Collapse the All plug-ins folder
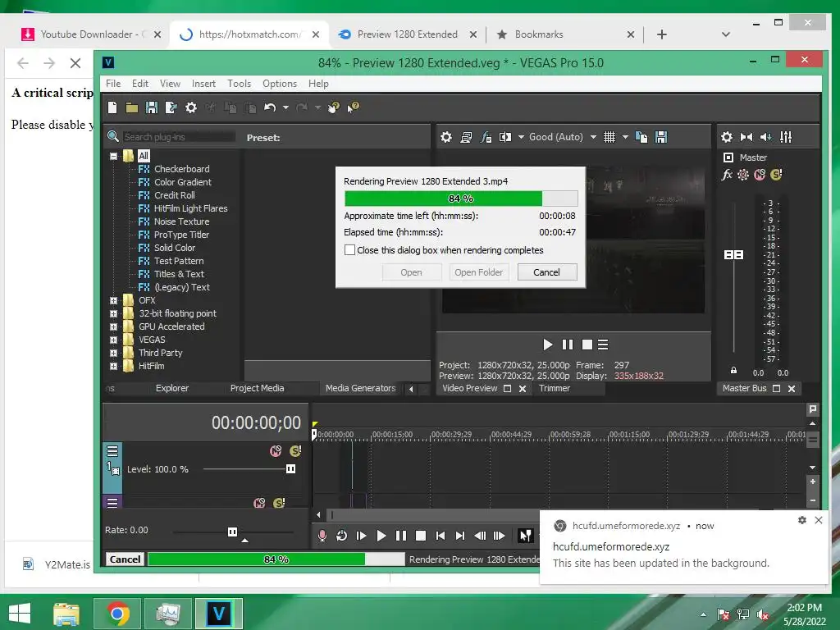 (113, 157)
